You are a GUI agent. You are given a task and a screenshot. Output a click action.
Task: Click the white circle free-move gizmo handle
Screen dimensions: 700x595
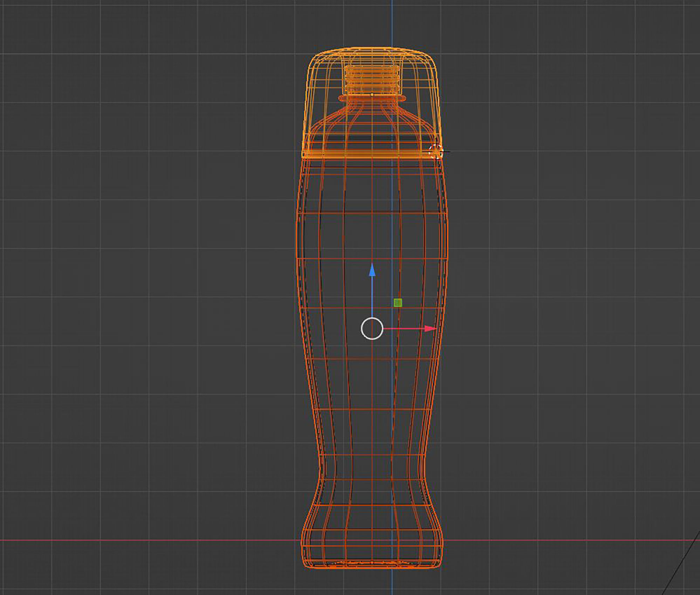click(372, 329)
